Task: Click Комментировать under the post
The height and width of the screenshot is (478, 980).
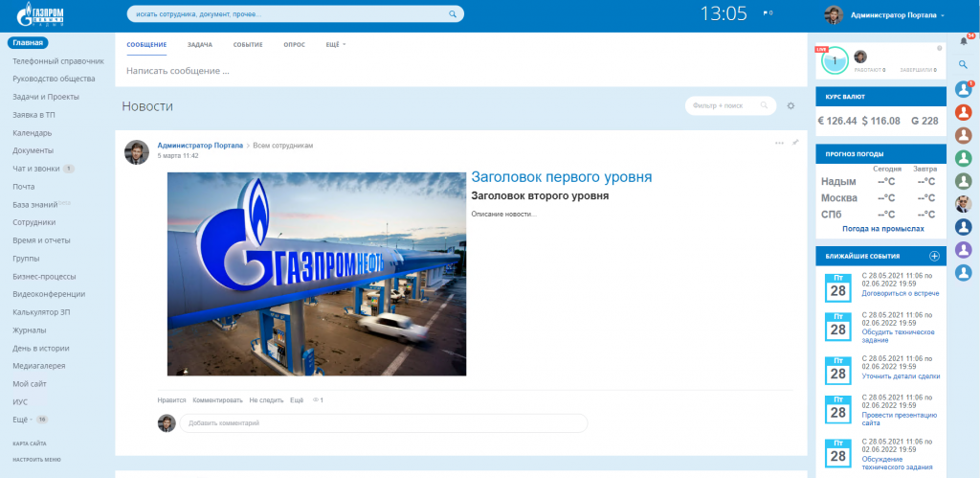Action: click(x=217, y=399)
